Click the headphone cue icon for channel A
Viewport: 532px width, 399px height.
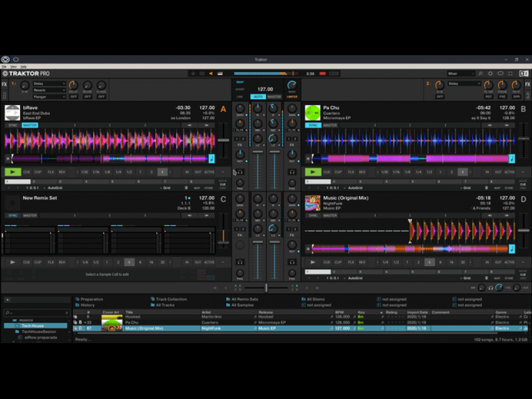[240, 172]
